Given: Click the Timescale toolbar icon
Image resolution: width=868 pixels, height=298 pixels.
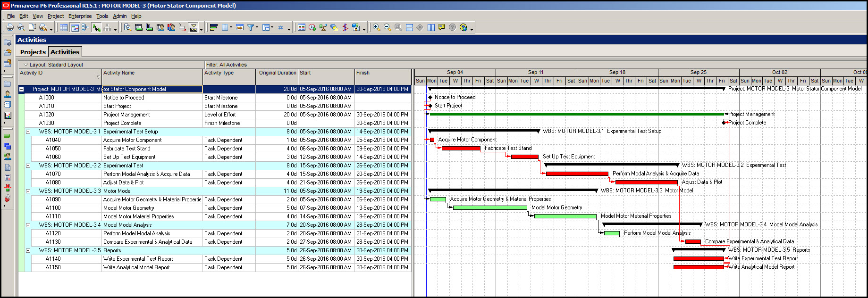Looking at the screenshot, I should [x=240, y=27].
